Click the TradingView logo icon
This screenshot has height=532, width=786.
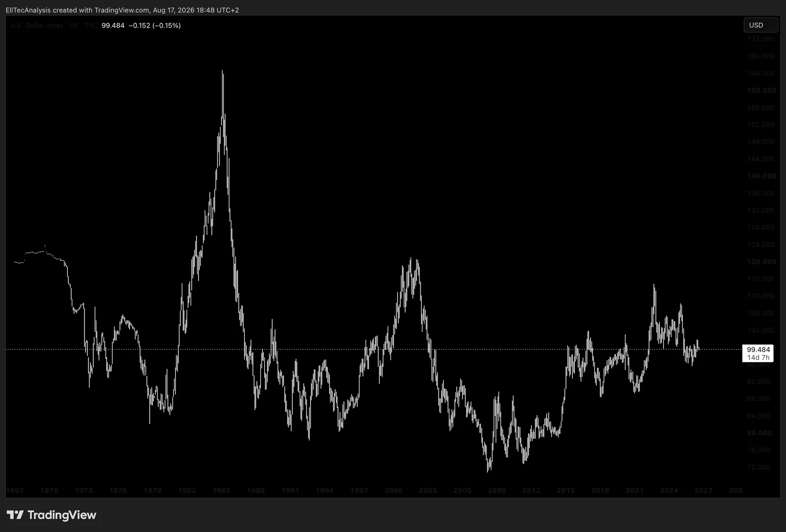15,515
